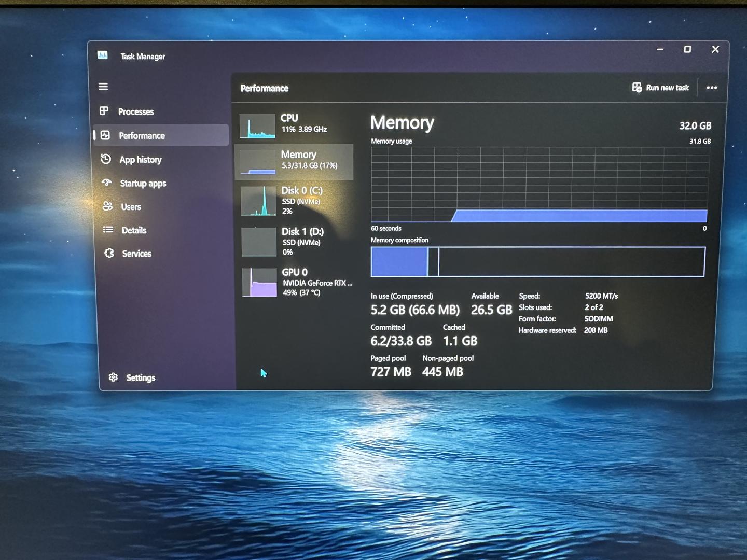Select the Users icon in sidebar
This screenshot has width=747, height=560.
(x=107, y=206)
